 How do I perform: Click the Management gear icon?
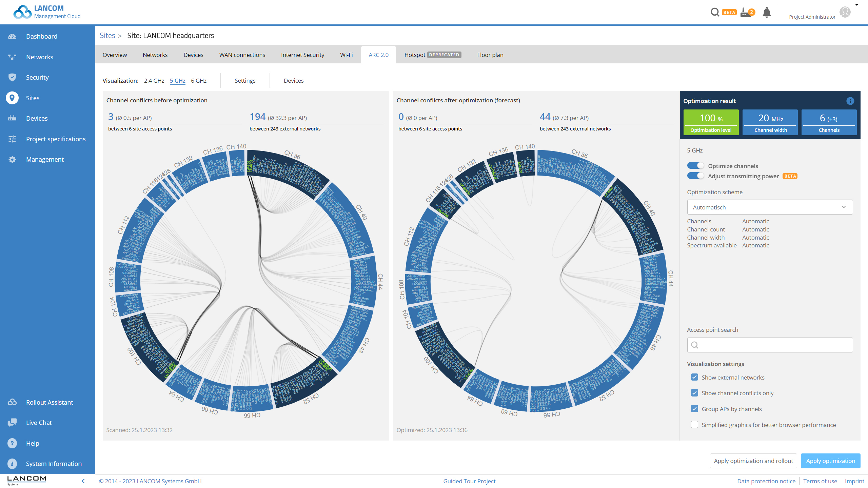pyautogui.click(x=12, y=160)
